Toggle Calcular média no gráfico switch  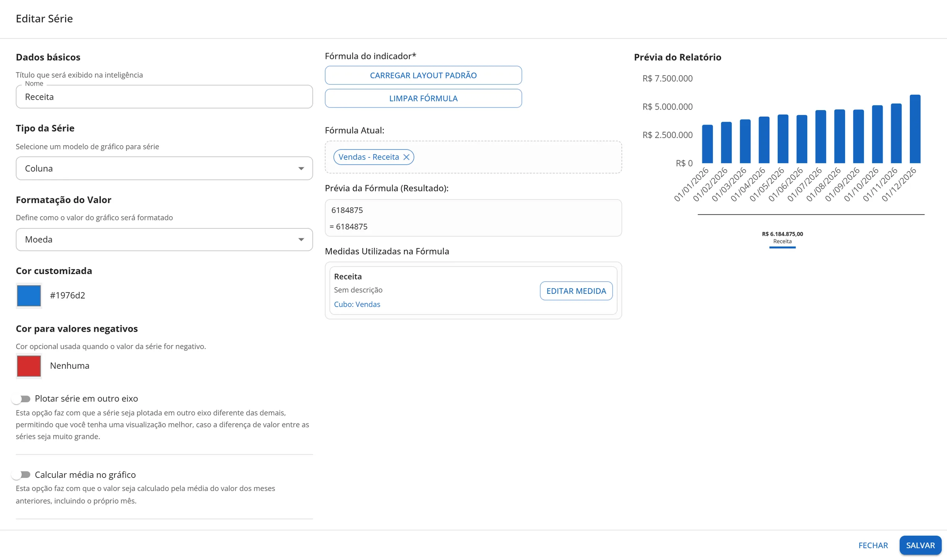[x=21, y=474]
